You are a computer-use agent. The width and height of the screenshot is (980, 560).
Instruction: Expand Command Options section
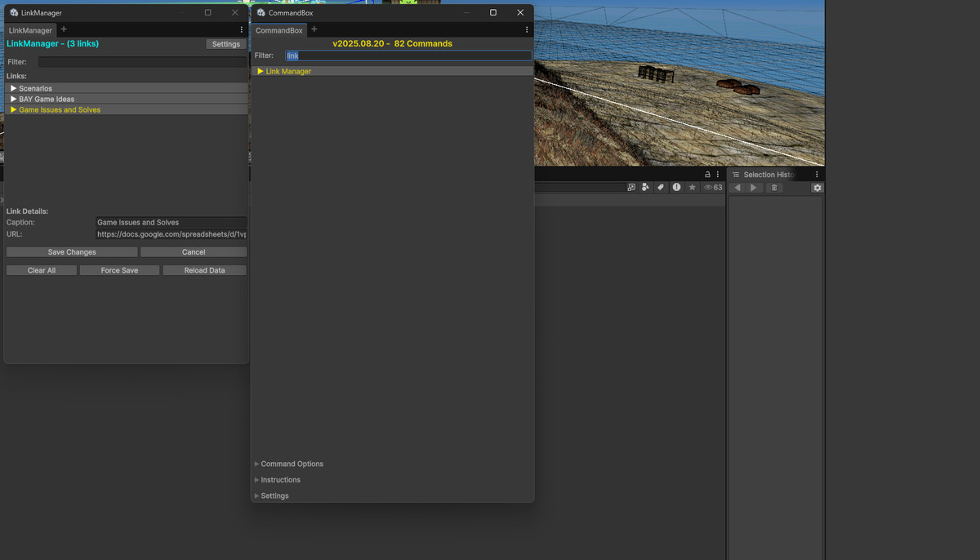(x=292, y=464)
